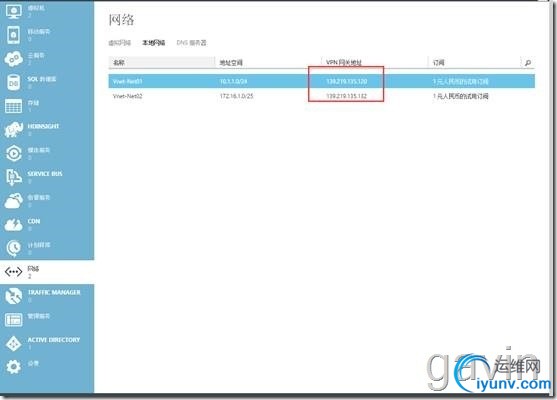Click the SERVICE BUS label in sidebar
Viewport: 557px width, 400px height.
45,174
